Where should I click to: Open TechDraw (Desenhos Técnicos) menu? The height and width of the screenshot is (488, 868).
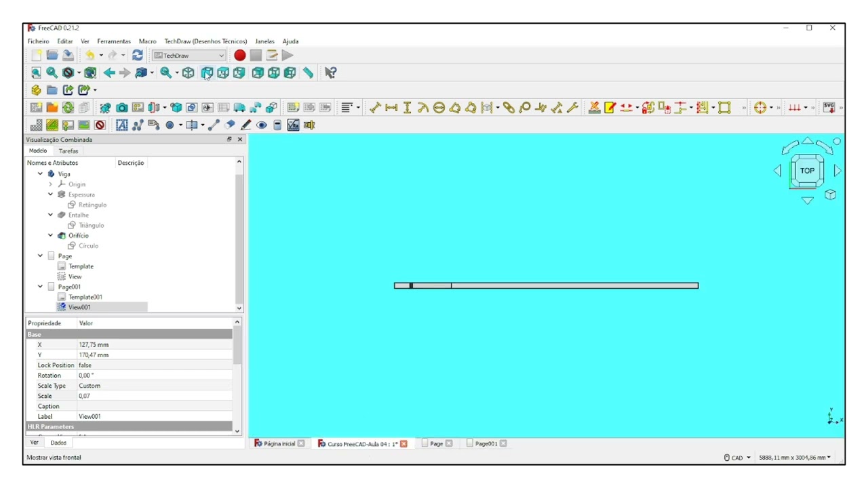[x=205, y=41]
